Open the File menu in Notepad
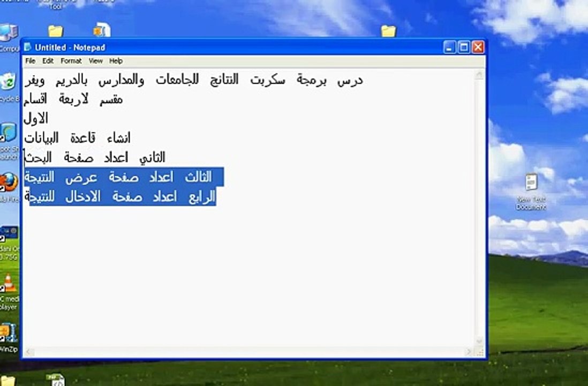The width and height of the screenshot is (588, 386). (30, 61)
